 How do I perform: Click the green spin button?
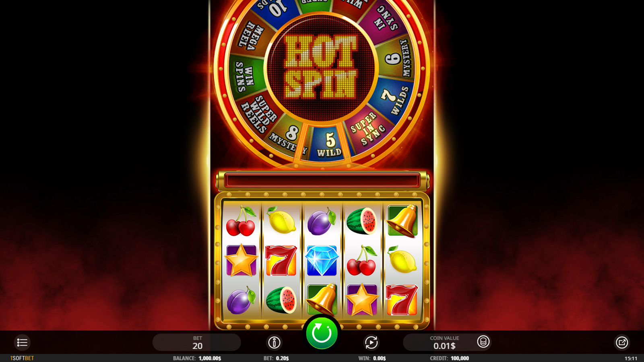tap(322, 333)
